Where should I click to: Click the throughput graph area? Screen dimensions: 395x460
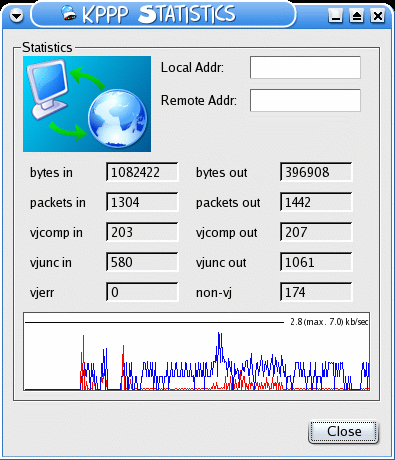[x=197, y=352]
